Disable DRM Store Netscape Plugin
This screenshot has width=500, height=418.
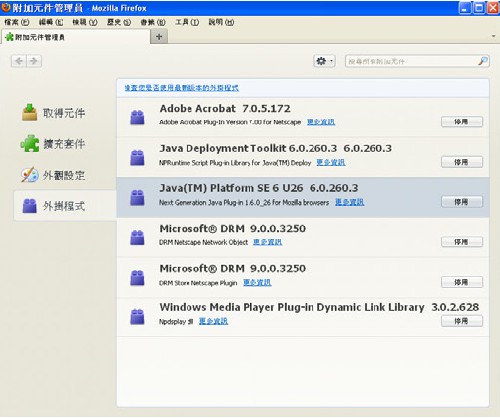point(462,282)
